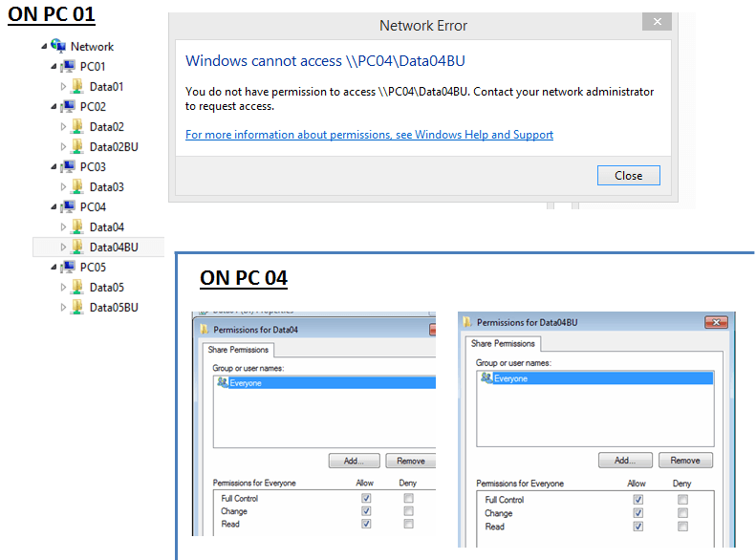Click the PC01 computer icon

(68, 66)
